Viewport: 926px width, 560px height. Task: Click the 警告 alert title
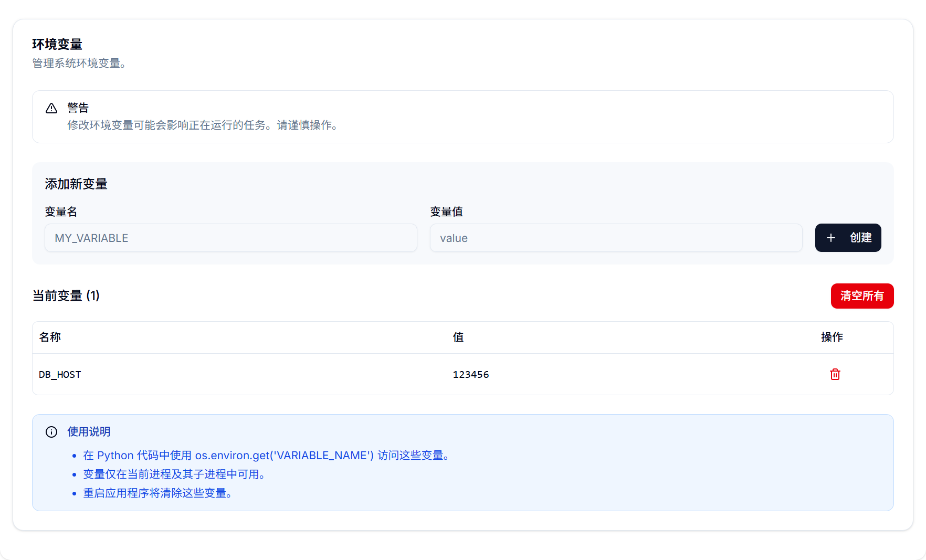[x=78, y=108]
